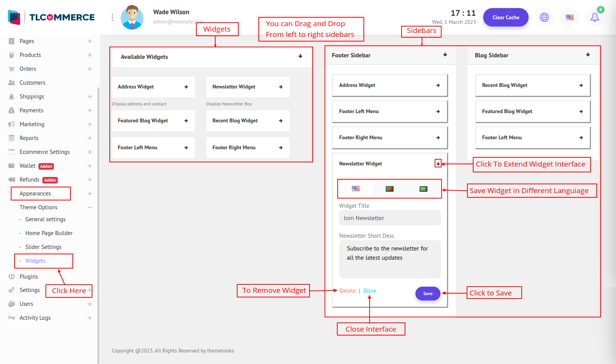The width and height of the screenshot is (616, 364).
Task: Click the TLCommerce logo
Action: click(51, 17)
